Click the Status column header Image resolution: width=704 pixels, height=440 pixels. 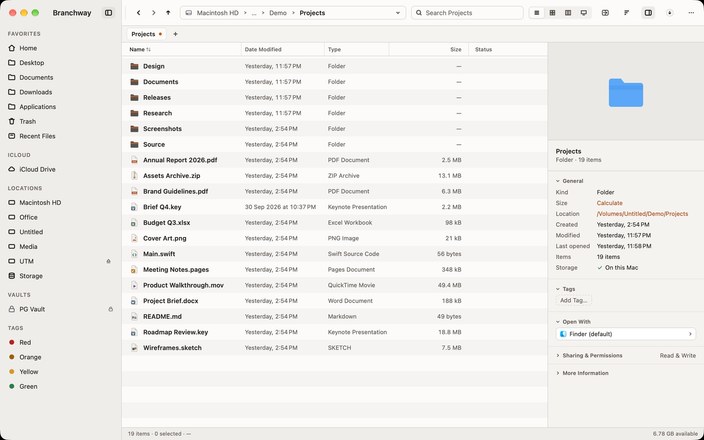pos(508,49)
